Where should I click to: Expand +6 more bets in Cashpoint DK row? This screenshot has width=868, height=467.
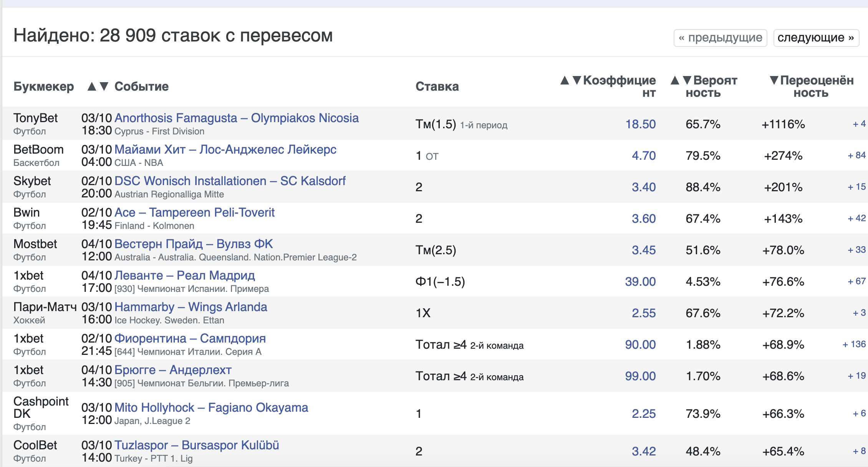pyautogui.click(x=859, y=413)
